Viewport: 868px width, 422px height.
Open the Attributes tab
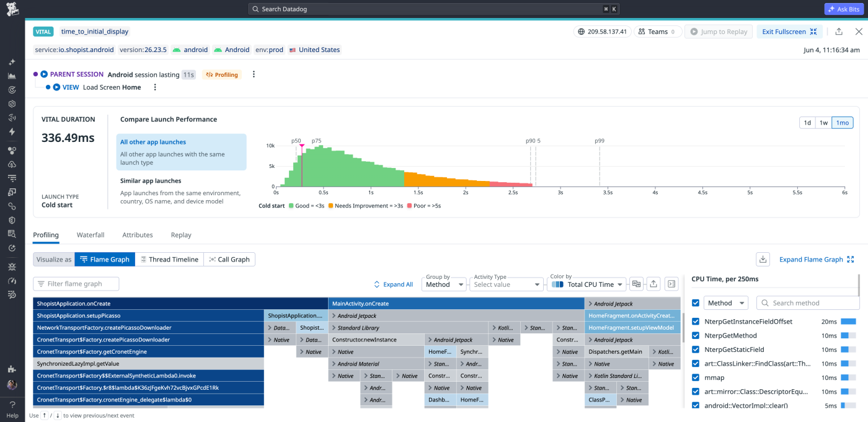point(138,235)
